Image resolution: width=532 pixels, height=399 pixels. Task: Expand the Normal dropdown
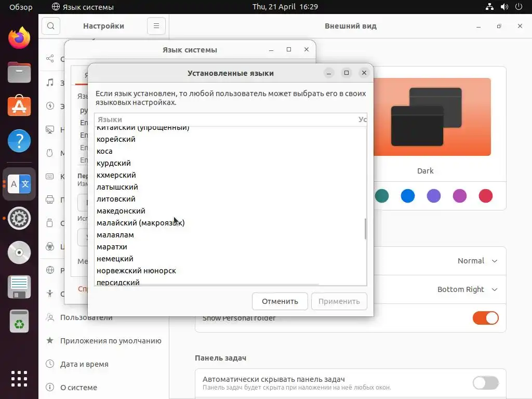(477, 261)
